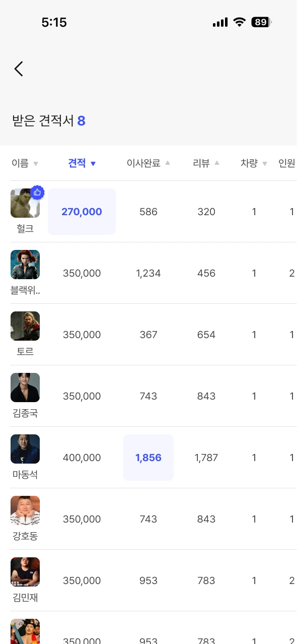The image size is (297, 644).
Task: Tap the thumbs-up badge on 헐크's avatar
Action: tap(38, 192)
